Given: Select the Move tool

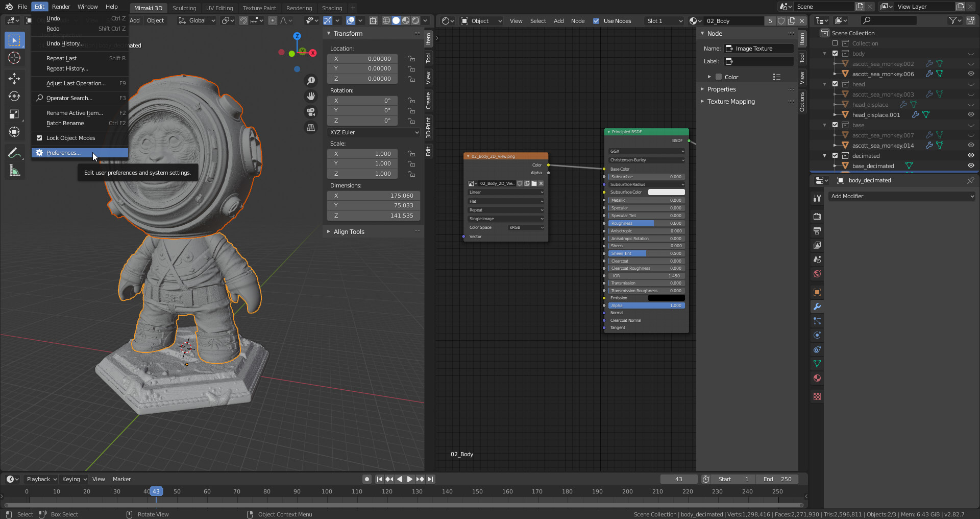Looking at the screenshot, I should tap(14, 78).
